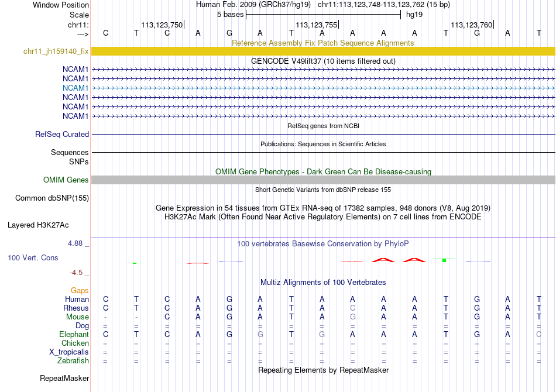The height and width of the screenshot is (392, 556).
Task: Select the Chicken alignment row label
Action: coord(75,343)
